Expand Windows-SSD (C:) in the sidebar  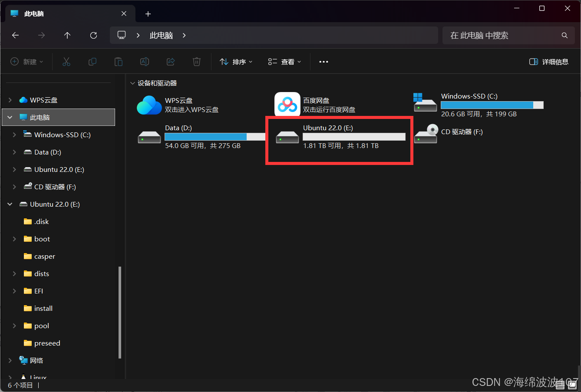coord(14,135)
